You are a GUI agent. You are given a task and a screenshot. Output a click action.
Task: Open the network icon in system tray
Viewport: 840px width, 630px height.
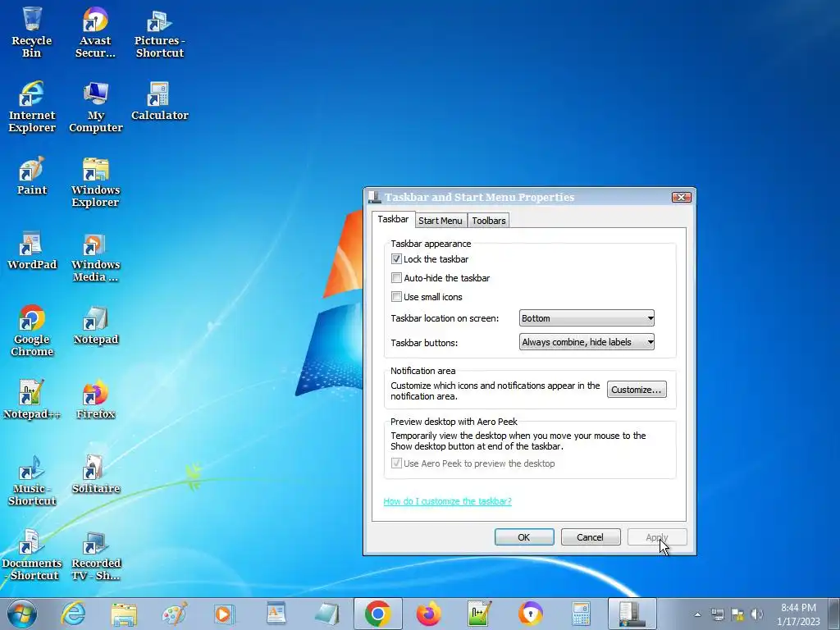point(718,614)
